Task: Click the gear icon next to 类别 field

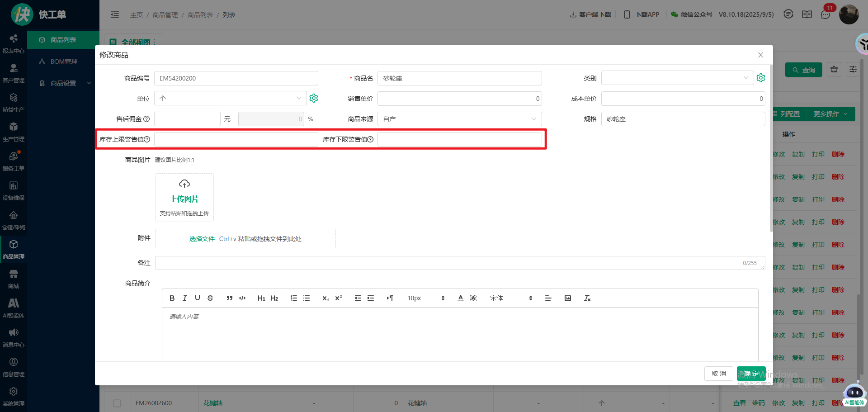Action: (761, 78)
